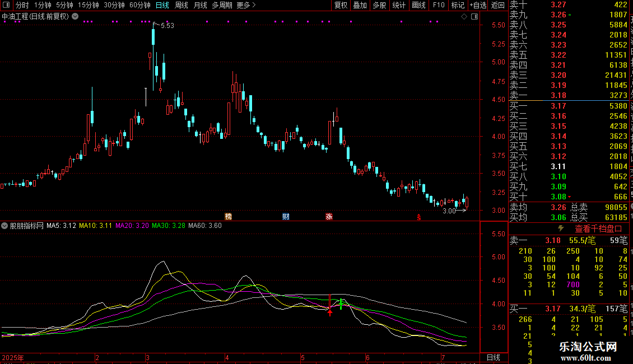Select the 1分钟 period tab
The image size is (633, 364).
coord(43,5)
